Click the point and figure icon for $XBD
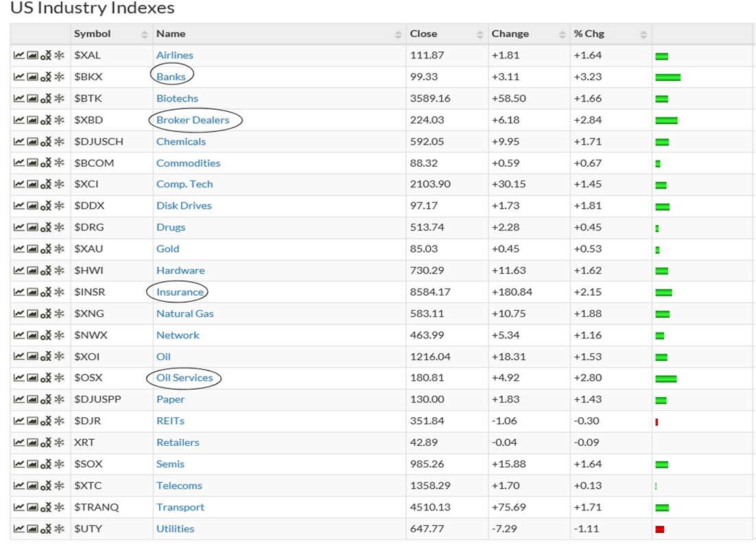Image resolution: width=756 pixels, height=544 pixels. 46,120
